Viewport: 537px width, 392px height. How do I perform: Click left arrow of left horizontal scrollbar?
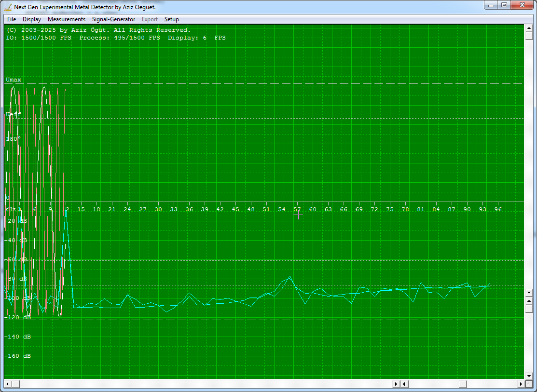click(x=8, y=384)
